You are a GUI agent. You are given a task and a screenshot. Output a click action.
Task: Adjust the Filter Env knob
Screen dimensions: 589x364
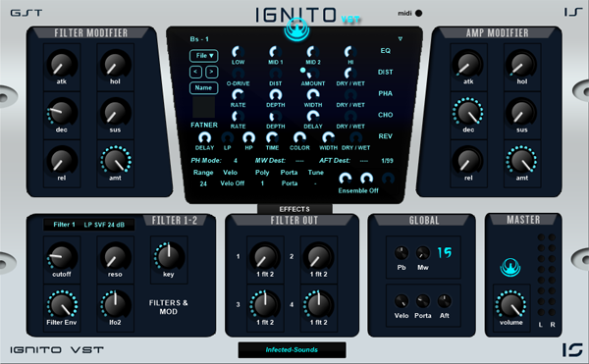[62, 305]
